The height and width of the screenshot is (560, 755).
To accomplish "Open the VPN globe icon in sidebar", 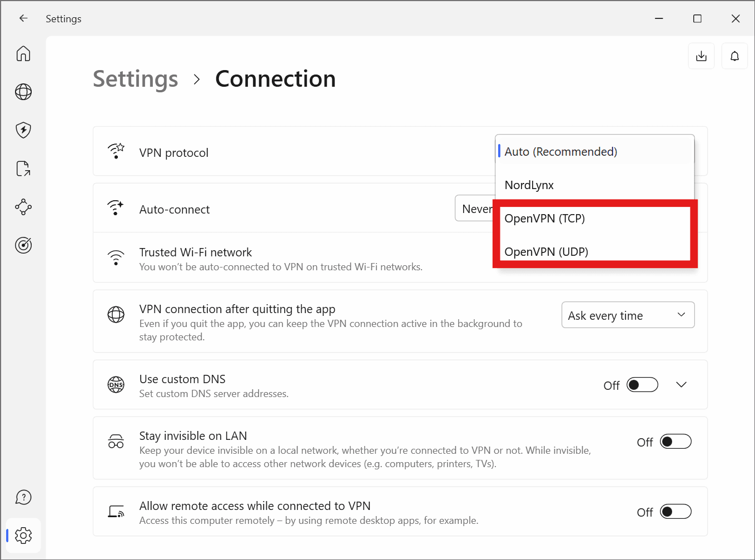I will click(x=23, y=92).
